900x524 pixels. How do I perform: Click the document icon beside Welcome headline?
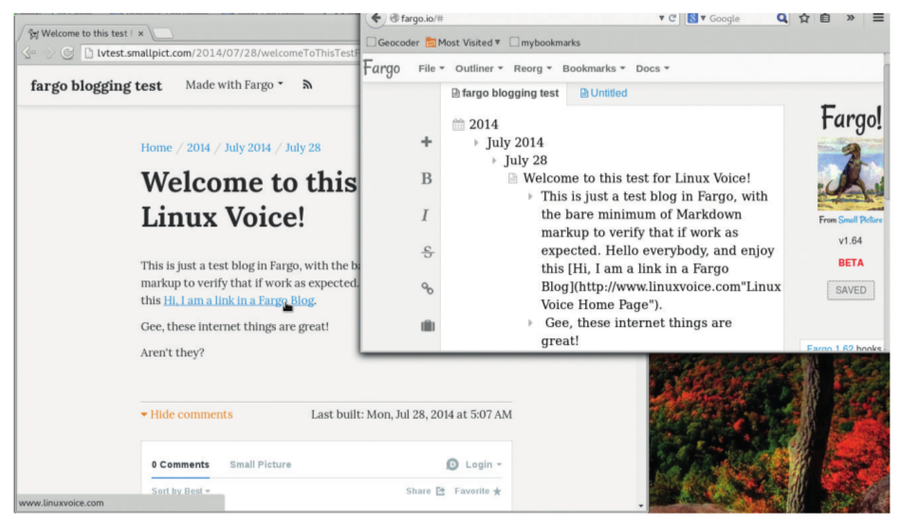513,178
